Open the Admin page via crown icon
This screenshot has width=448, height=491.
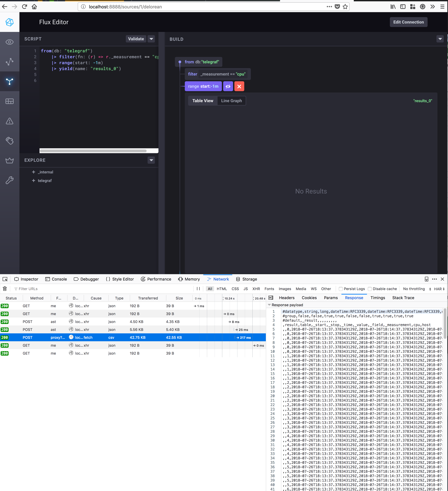tap(10, 160)
